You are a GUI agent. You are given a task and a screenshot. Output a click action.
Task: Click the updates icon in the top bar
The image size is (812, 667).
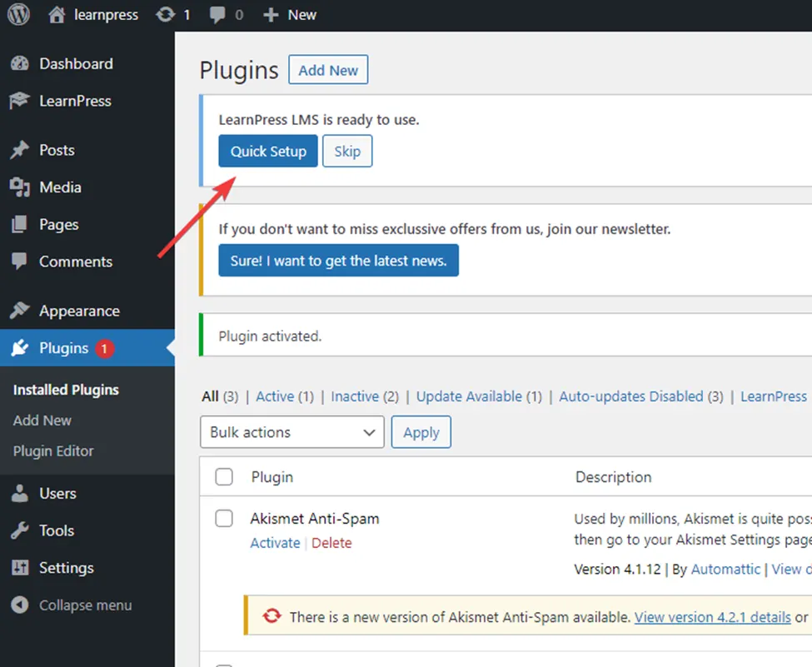[x=165, y=14]
